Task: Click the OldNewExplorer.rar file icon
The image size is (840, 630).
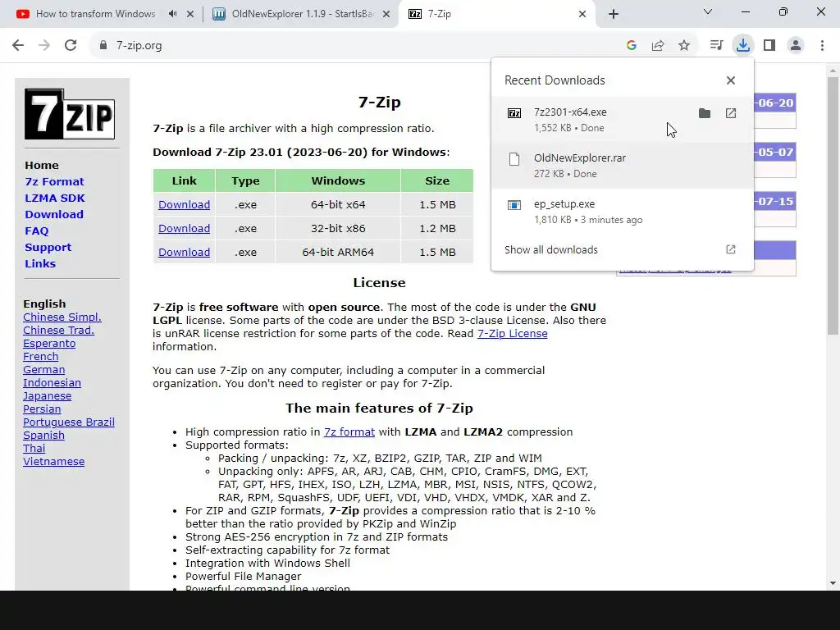Action: [514, 159]
